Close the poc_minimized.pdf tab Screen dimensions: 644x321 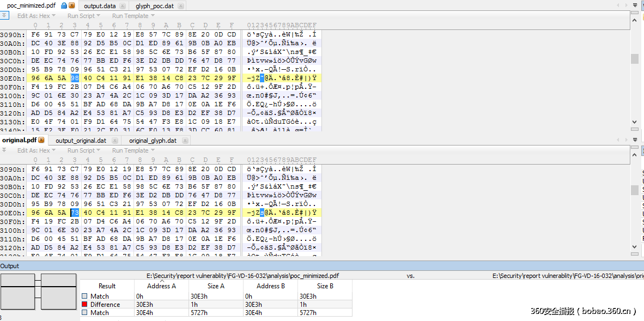(x=72, y=5)
